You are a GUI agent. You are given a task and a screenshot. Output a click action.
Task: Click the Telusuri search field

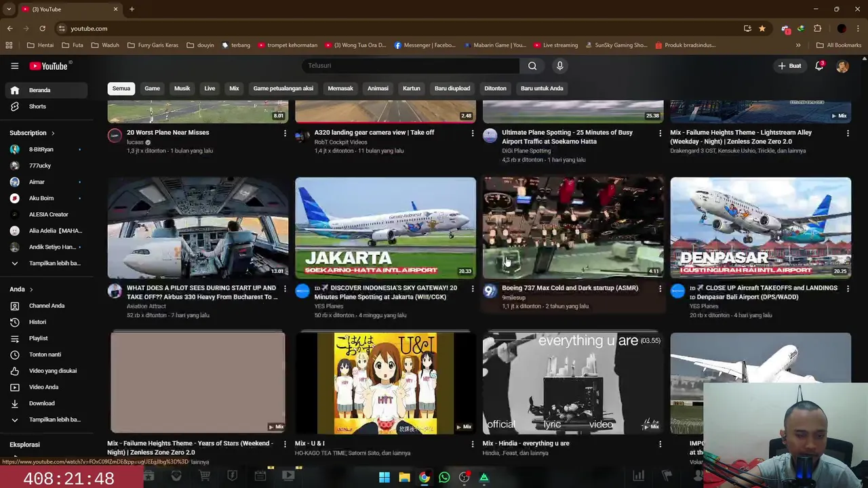410,66
